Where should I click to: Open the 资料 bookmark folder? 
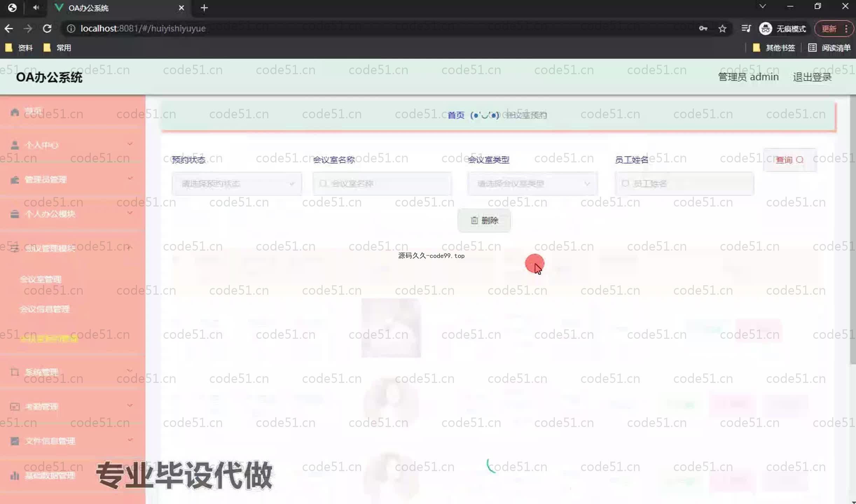(19, 48)
